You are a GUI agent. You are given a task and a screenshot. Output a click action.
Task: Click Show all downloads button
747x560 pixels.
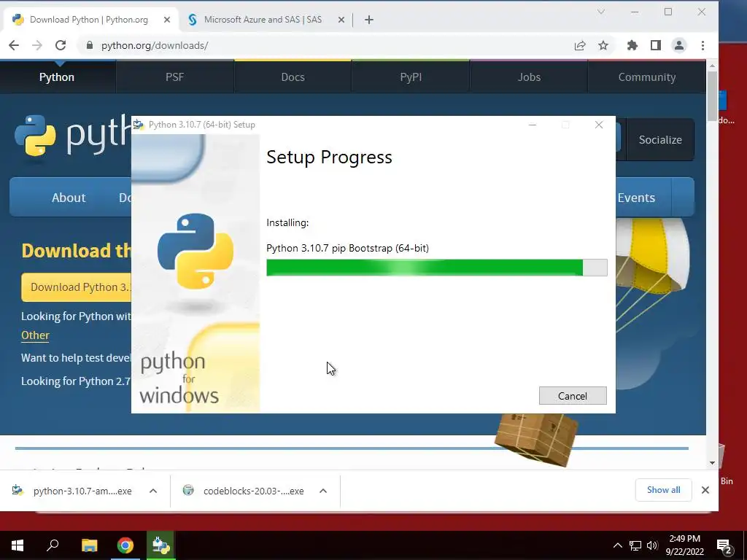click(x=663, y=490)
